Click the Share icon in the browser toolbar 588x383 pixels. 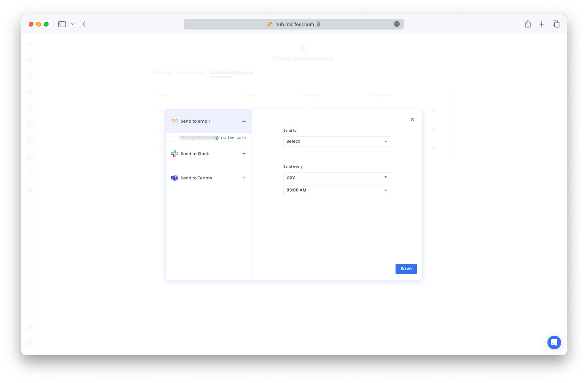pyautogui.click(x=528, y=24)
